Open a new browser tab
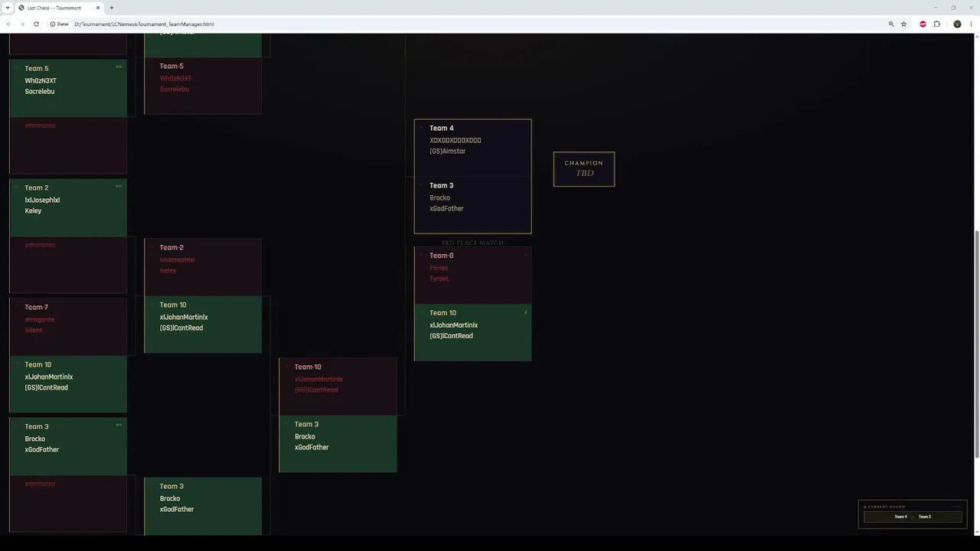980x551 pixels. point(112,8)
